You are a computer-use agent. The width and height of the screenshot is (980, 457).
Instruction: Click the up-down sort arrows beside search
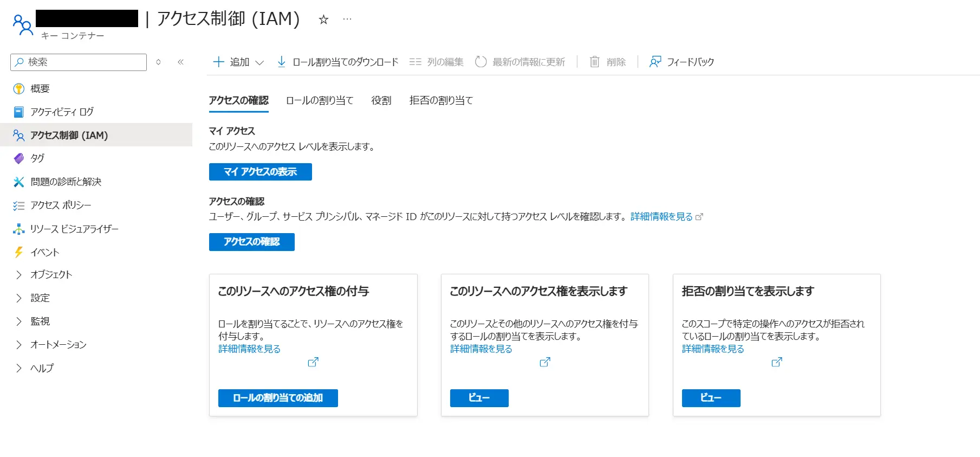158,62
